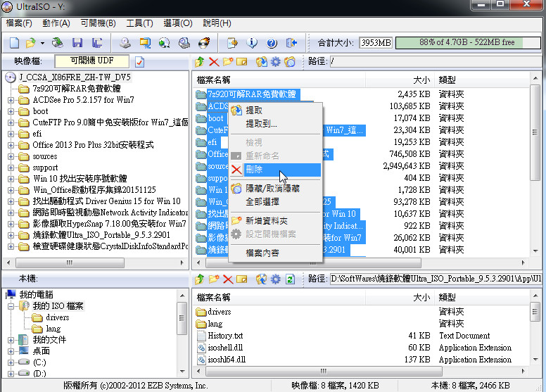This screenshot has width=546, height=392.
Task: Click the Mount to virtual drive icon
Action: coord(184,43)
